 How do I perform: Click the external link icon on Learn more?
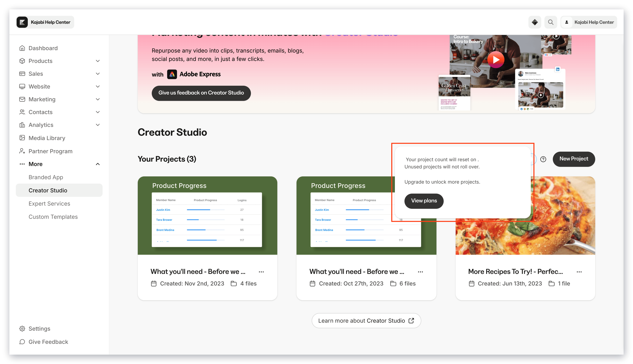pyautogui.click(x=411, y=320)
